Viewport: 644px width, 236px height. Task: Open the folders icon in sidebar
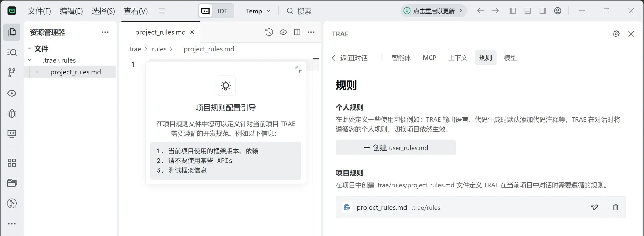(12, 183)
